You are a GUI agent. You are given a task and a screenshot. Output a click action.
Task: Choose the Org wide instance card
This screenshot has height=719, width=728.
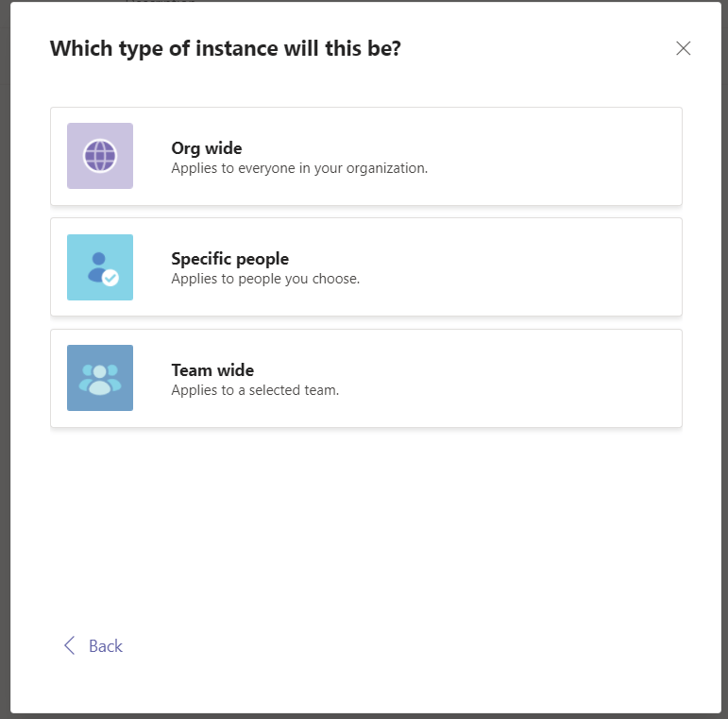click(365, 156)
